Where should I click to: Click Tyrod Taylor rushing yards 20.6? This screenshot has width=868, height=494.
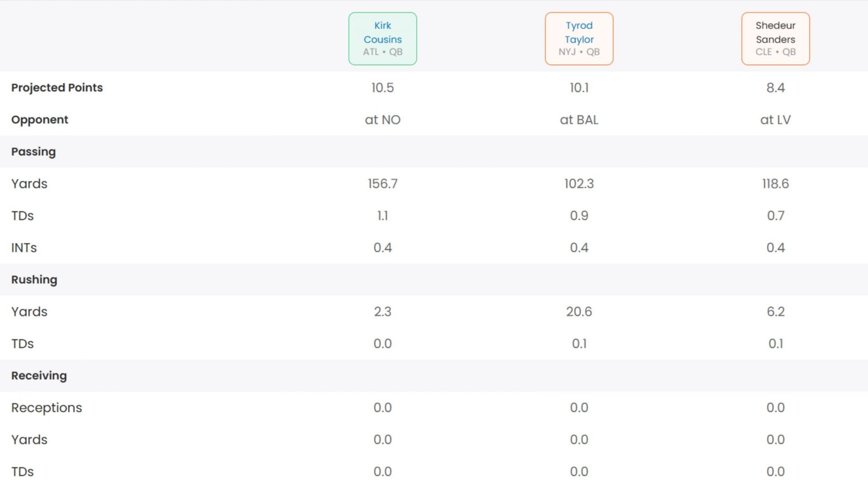click(x=579, y=312)
